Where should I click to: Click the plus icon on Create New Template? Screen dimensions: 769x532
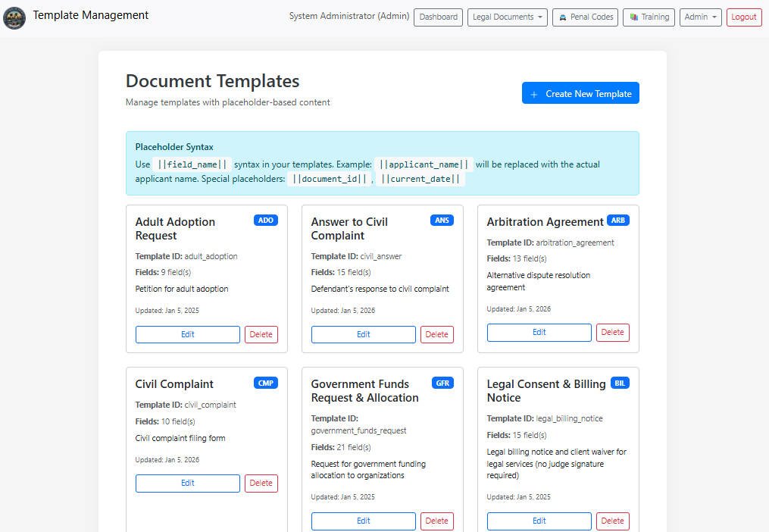point(535,93)
